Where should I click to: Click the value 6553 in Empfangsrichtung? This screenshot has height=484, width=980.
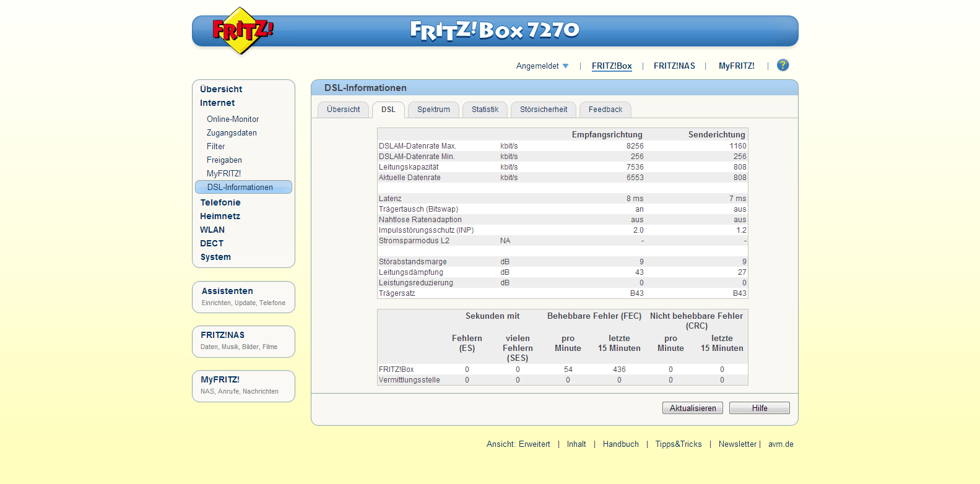pos(635,178)
